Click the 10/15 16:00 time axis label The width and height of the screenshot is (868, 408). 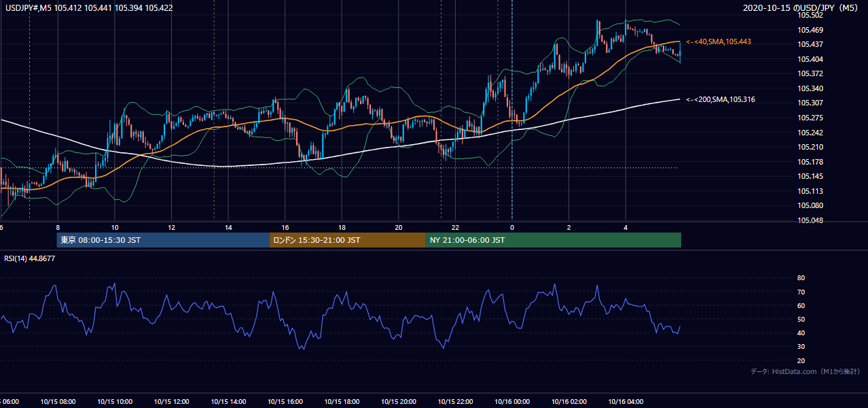(285, 401)
